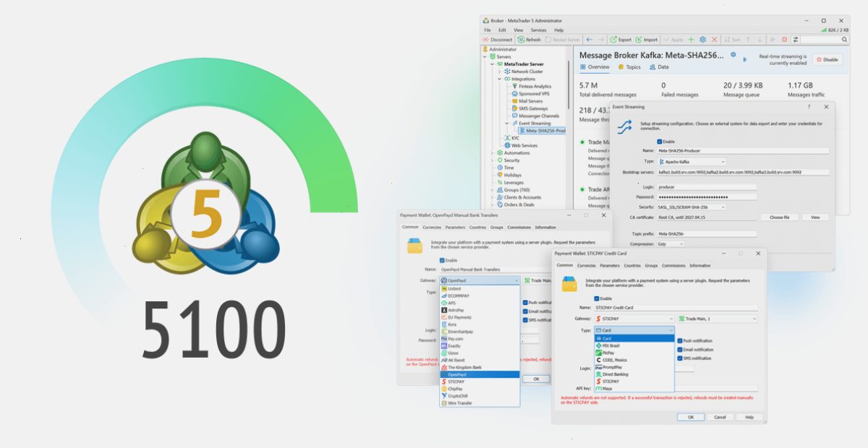Toggle Enable checkbox in Event Streaming dialog
Viewport: 868px width, 448px height.
[659, 141]
